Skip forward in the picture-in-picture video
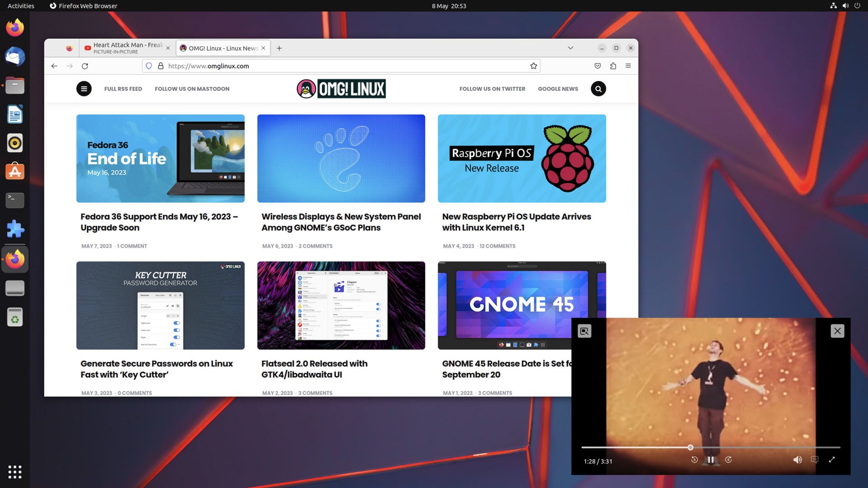Screen dimensions: 868x488 [728, 460]
